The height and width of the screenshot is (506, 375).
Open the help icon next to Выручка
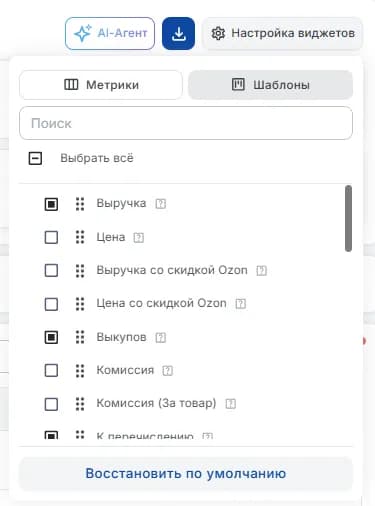[x=161, y=204]
